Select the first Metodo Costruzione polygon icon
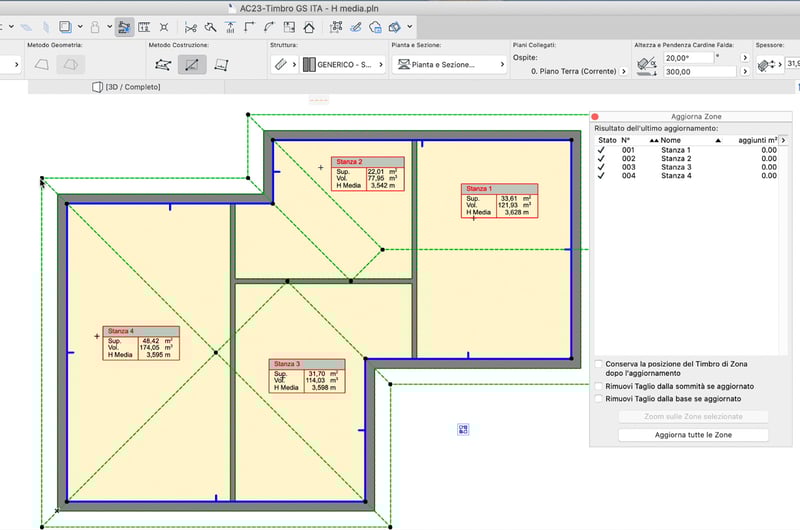The width and height of the screenshot is (800, 530). [x=163, y=65]
